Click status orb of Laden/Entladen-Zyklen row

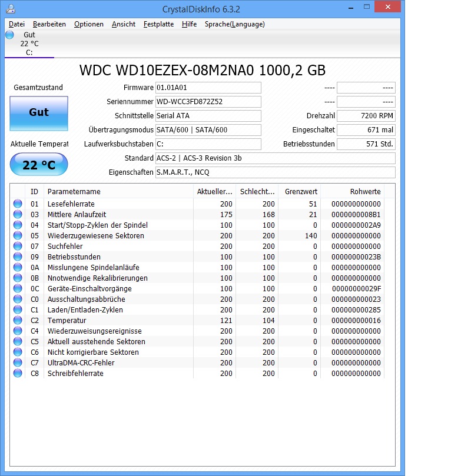point(18,309)
